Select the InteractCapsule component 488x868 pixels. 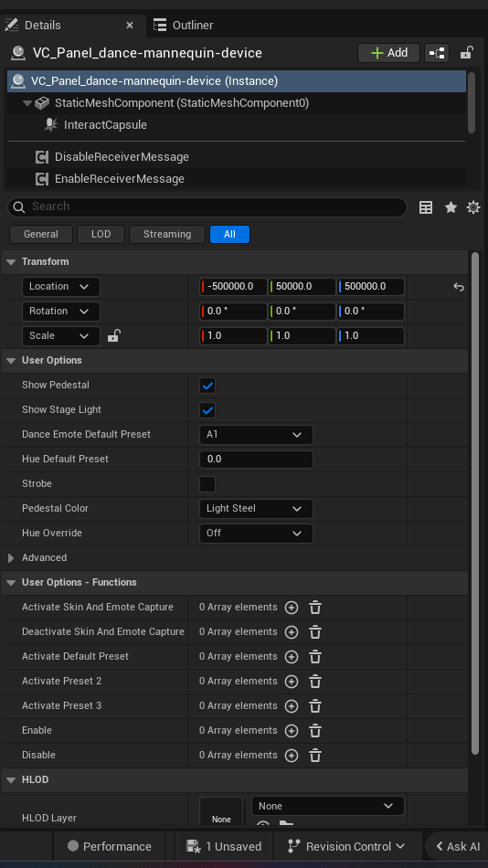point(105,125)
